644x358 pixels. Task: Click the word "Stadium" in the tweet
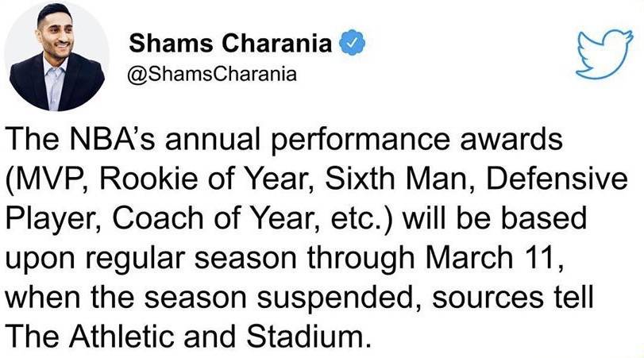[x=306, y=337]
